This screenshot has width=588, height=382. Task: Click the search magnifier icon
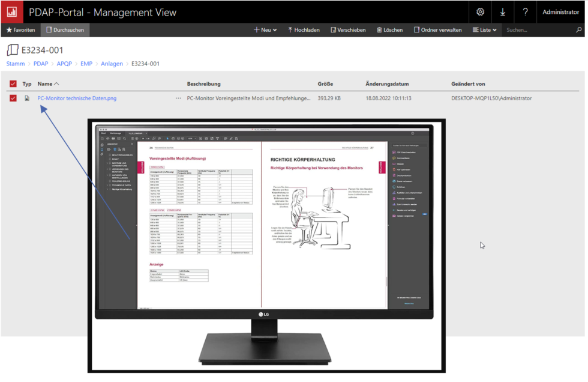point(578,29)
